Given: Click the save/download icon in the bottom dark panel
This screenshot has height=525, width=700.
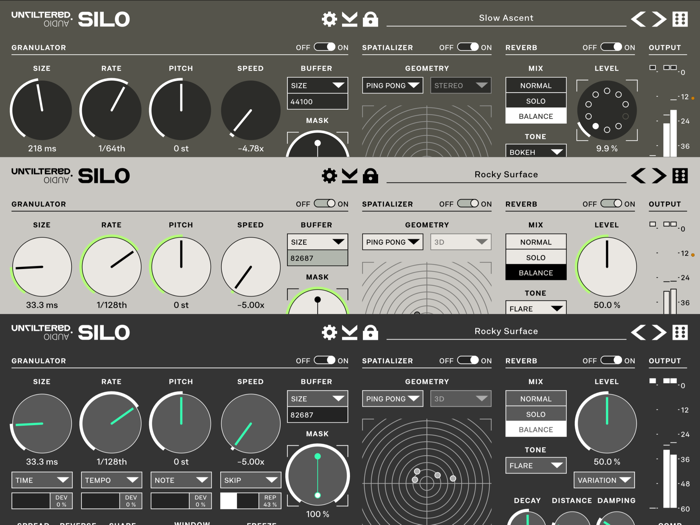Looking at the screenshot, I should pyautogui.click(x=350, y=333).
